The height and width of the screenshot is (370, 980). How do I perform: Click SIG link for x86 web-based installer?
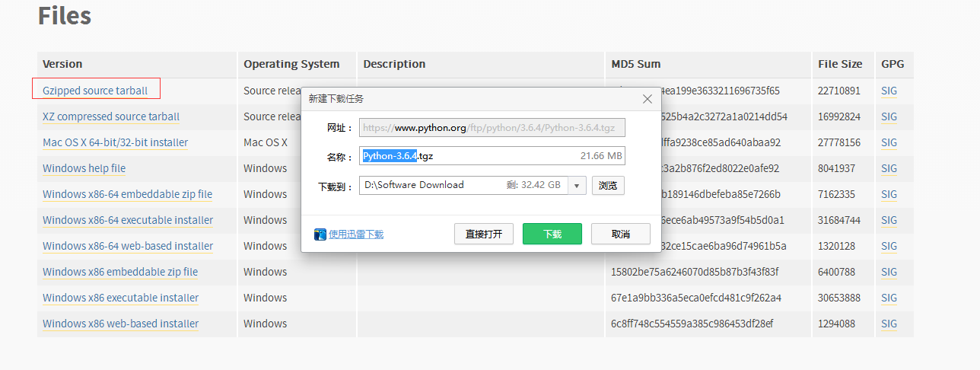pos(889,324)
